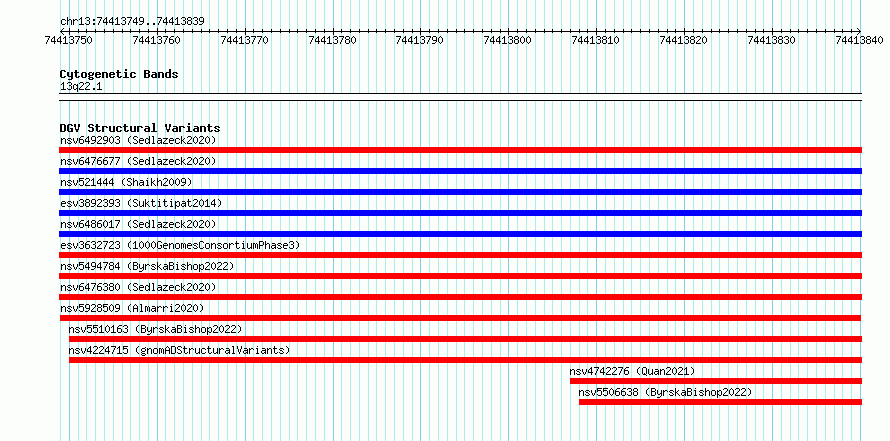Click the nsv5494784 (ByrskaBishop2022) label
890x441 pixels.
coord(147,266)
